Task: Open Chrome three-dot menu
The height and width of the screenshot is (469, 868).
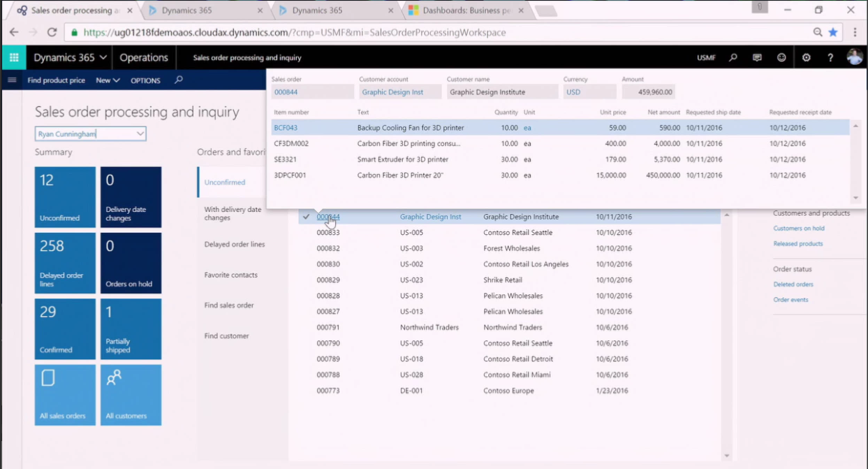Action: click(x=855, y=32)
